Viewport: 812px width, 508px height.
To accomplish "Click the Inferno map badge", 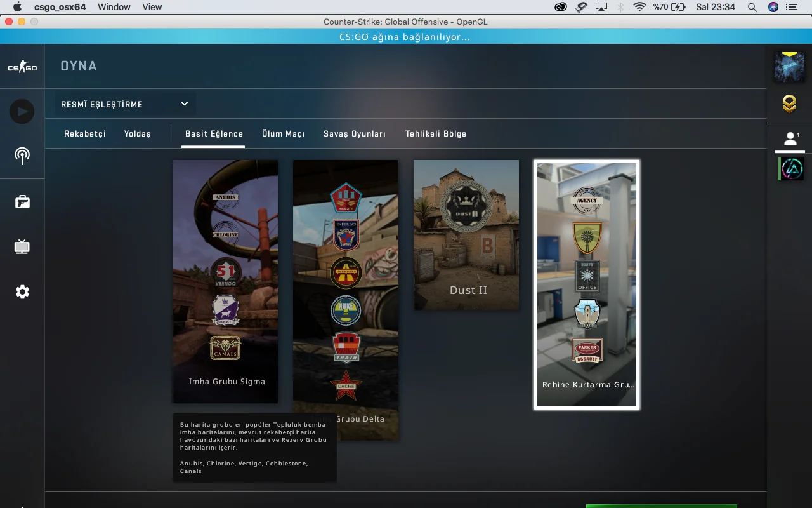I will coord(346,235).
